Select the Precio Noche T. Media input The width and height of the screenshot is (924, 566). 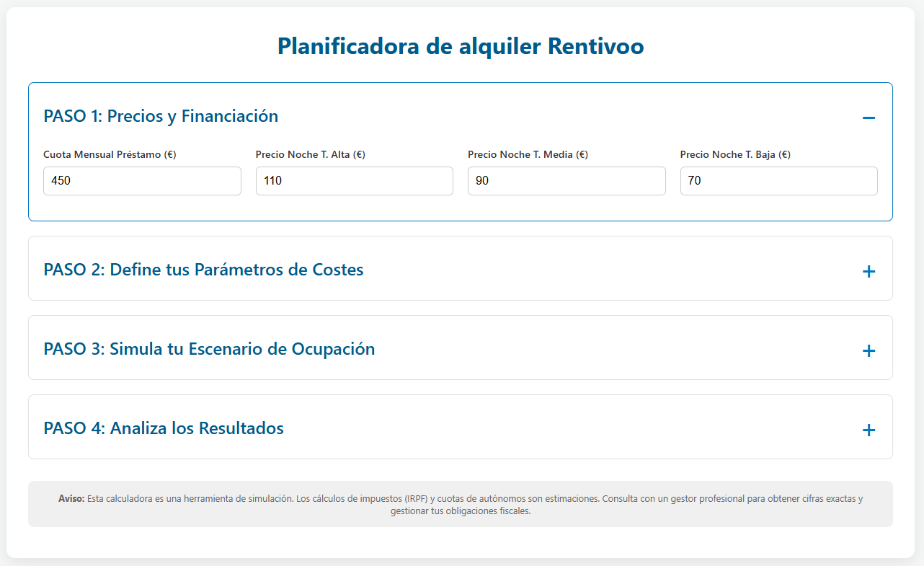567,181
